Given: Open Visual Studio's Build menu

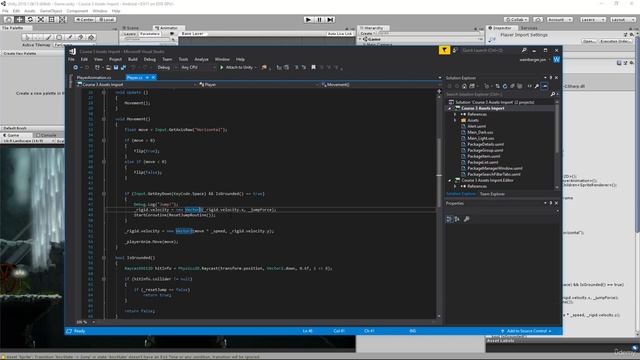Looking at the screenshot, I should (133, 59).
